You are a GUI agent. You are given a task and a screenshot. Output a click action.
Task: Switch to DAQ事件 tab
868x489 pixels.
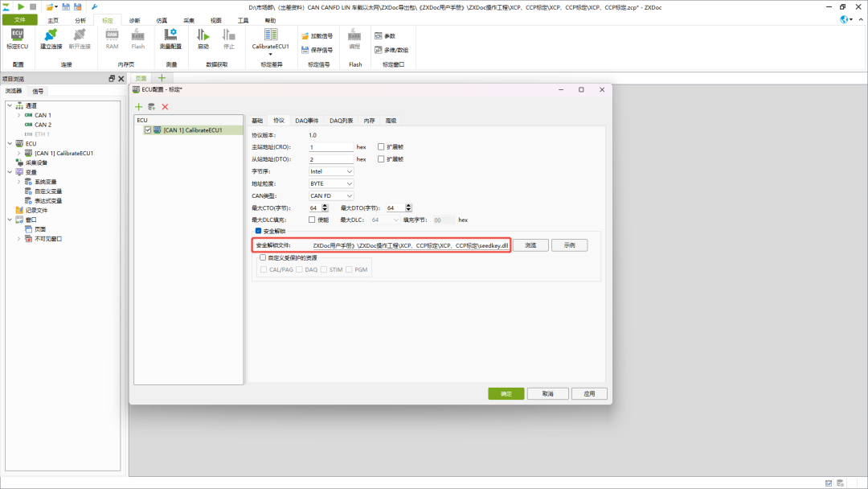(307, 121)
